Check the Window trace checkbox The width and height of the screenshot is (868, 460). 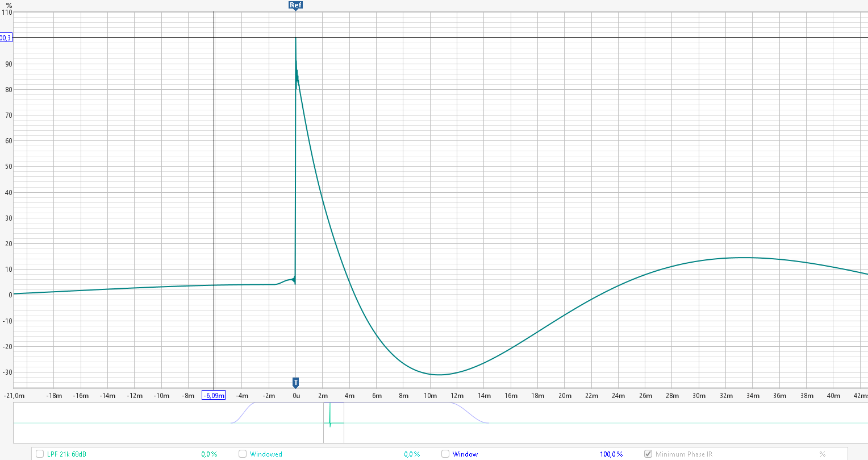[x=445, y=454]
